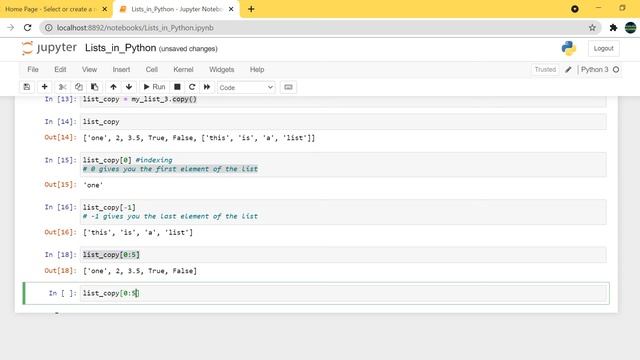
Task: Click comment '# -1 gives you the last element'
Action: [170, 216]
